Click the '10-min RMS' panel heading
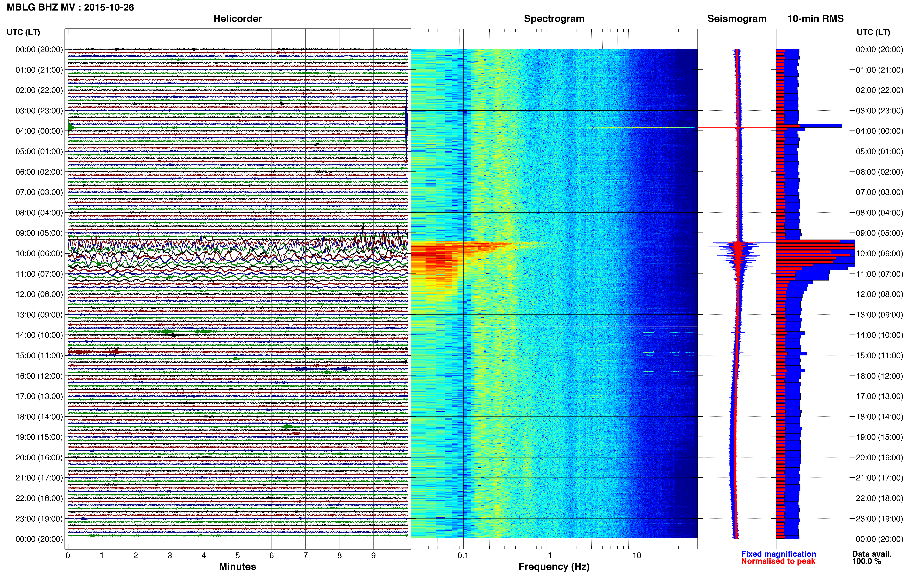924x578 pixels. (x=816, y=19)
